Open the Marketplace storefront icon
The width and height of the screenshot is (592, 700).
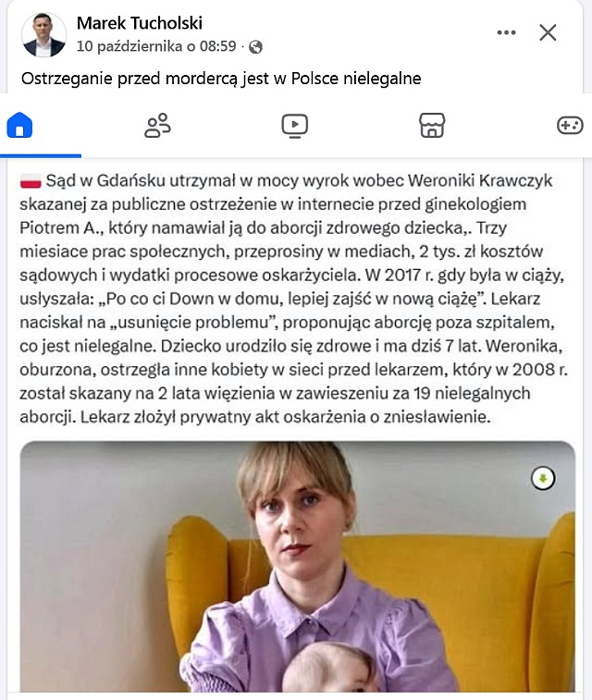click(x=432, y=125)
